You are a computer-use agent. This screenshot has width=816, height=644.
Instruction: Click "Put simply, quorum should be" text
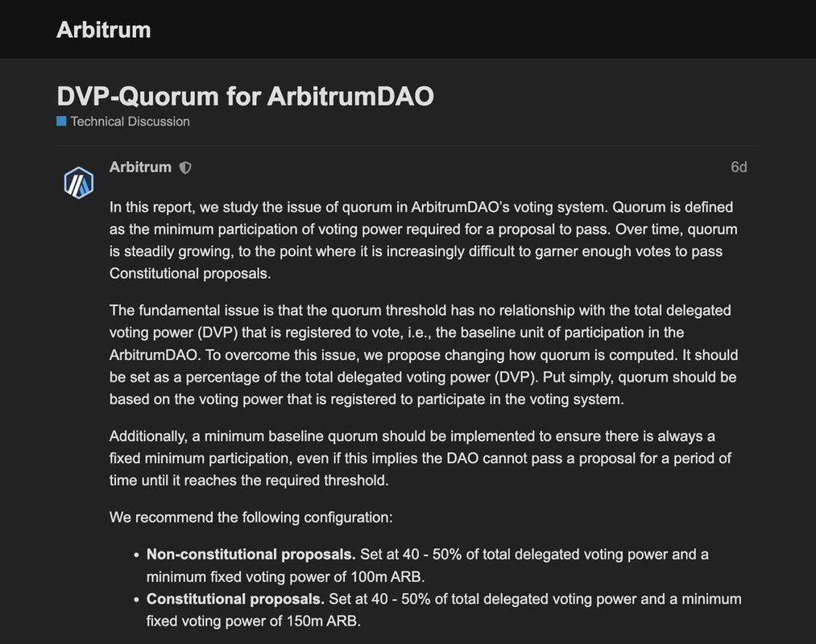pyautogui.click(x=640, y=377)
